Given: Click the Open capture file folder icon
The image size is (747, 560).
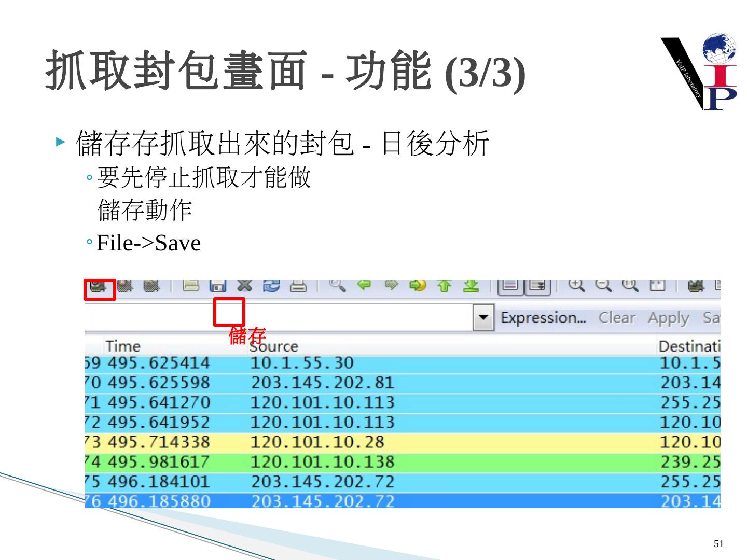Looking at the screenshot, I should pos(191,285).
